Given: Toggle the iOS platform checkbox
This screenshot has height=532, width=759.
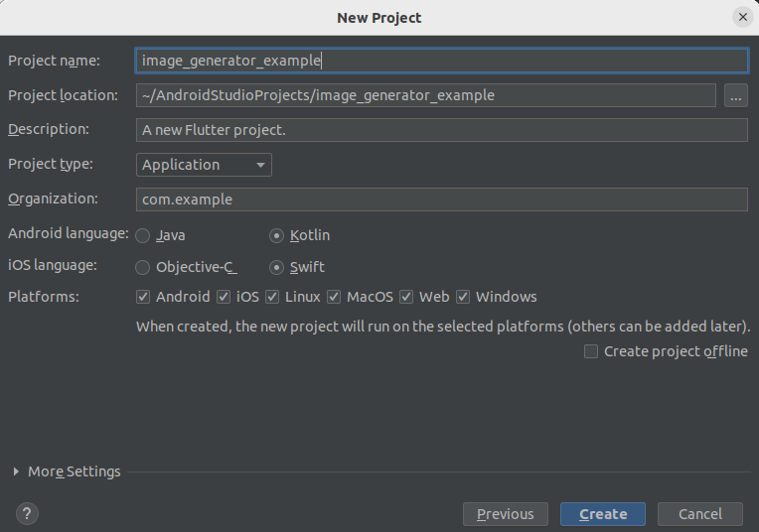Looking at the screenshot, I should (224, 297).
